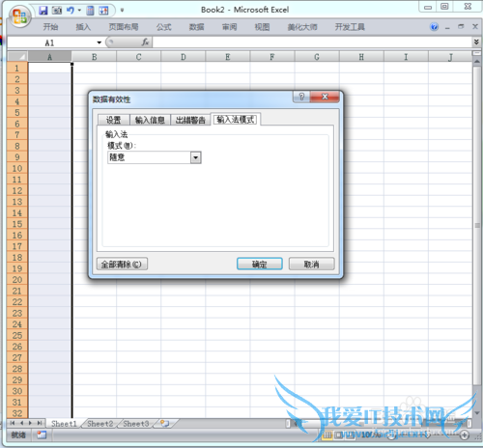Image resolution: width=483 pixels, height=448 pixels.
Task: Switch to 出错警告 tab in dialog
Action: [190, 120]
